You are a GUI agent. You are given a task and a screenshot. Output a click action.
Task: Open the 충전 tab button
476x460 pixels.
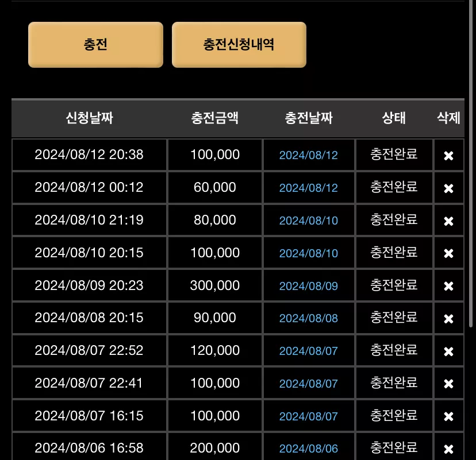click(x=95, y=45)
